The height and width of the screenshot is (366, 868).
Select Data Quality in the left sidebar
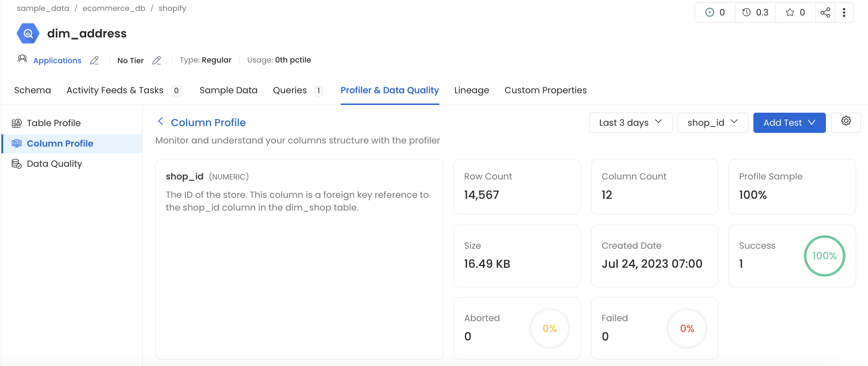click(54, 164)
